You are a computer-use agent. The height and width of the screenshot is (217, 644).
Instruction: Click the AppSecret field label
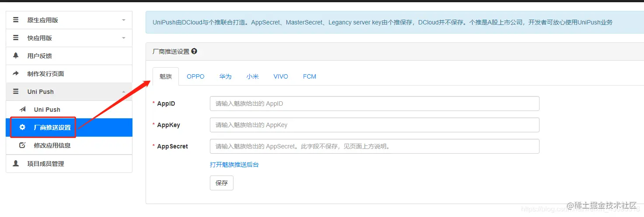pos(172,146)
